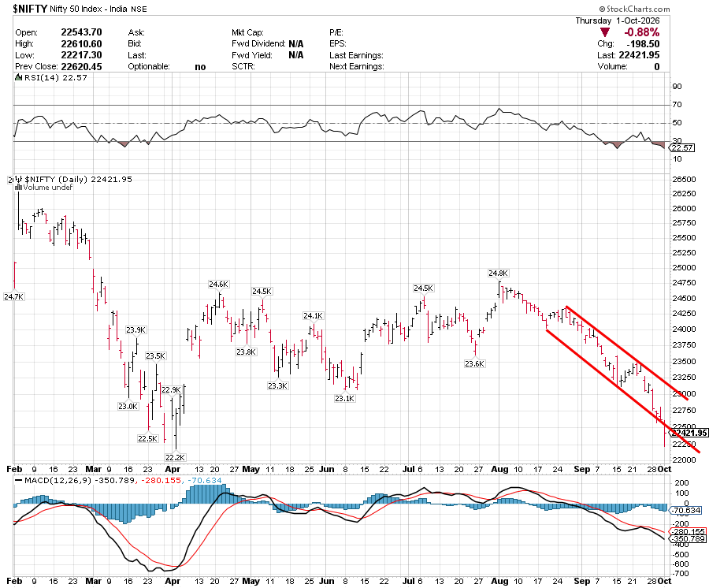This screenshot has height=588, width=709.
Task: Click the date Thursday 1-Oct-2026
Action: tap(617, 20)
